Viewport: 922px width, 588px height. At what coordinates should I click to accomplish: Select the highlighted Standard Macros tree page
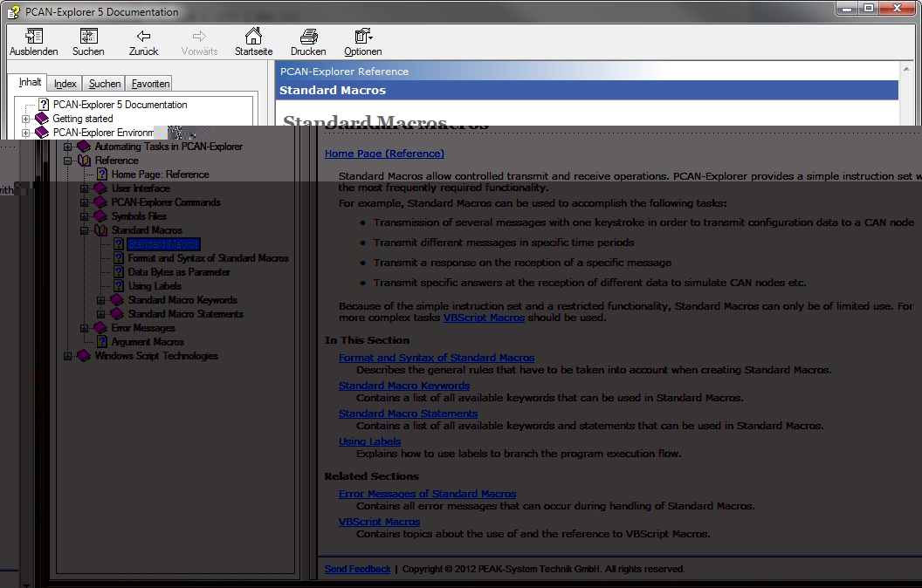point(163,244)
